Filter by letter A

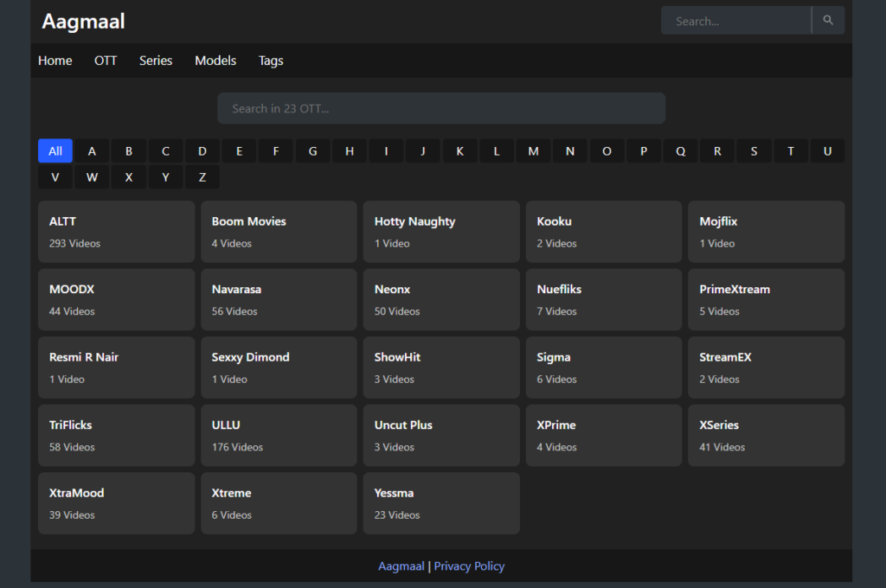(92, 150)
